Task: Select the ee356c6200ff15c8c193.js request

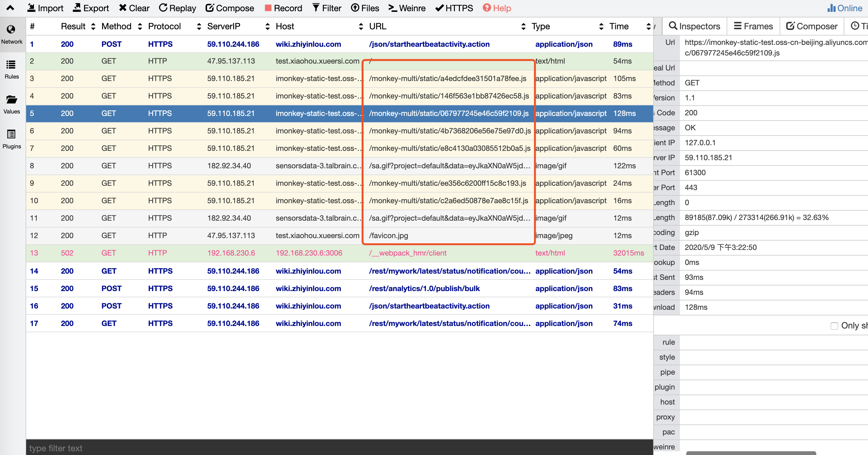Action: (339, 183)
